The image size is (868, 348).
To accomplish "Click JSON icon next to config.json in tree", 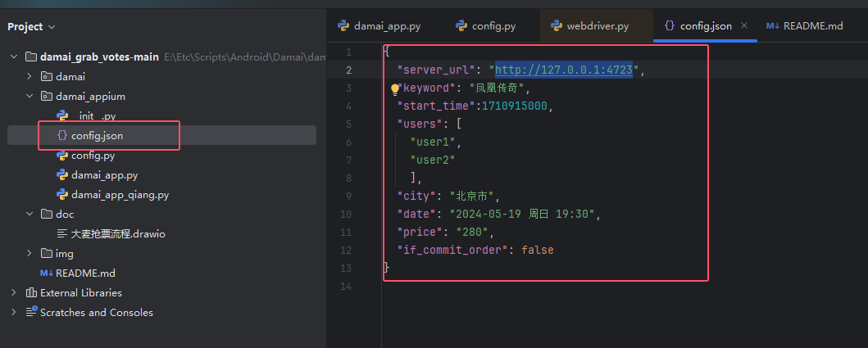I will click(x=62, y=136).
